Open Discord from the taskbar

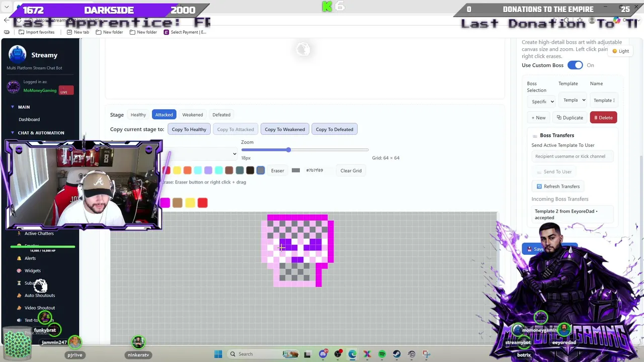point(323,354)
